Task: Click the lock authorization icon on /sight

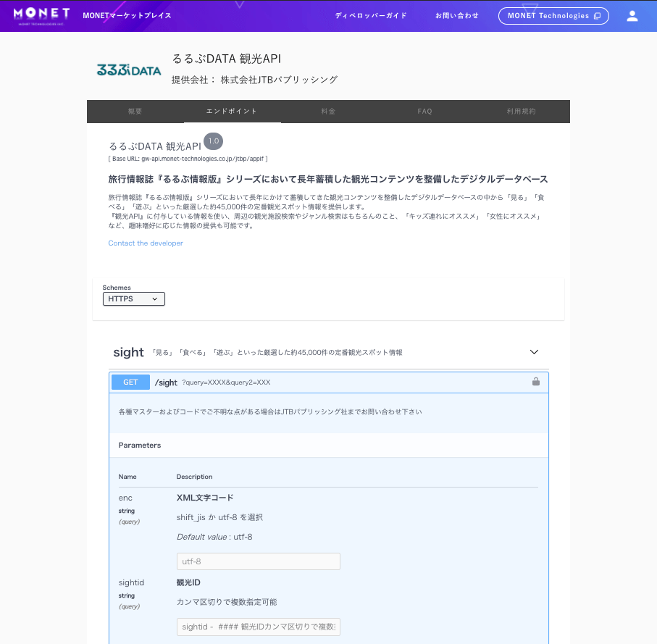Action: coord(535,382)
